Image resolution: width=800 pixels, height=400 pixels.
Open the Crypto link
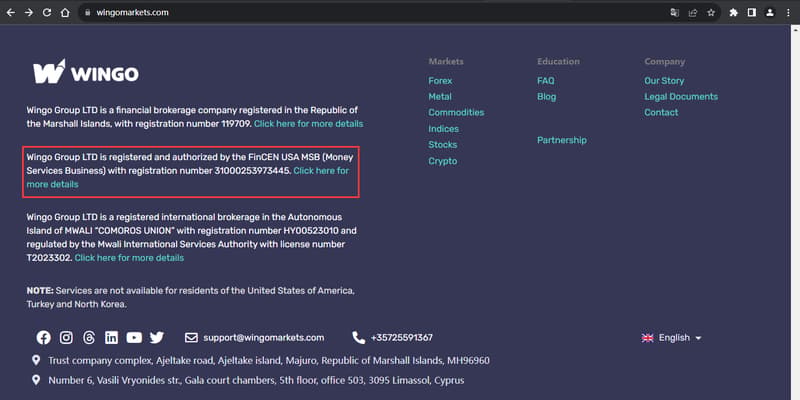click(443, 161)
